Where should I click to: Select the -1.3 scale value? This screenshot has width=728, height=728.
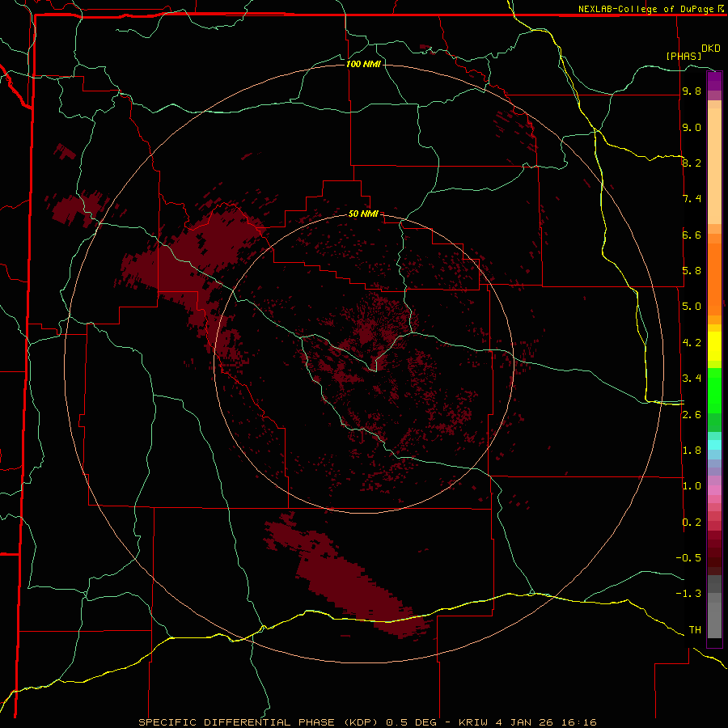[688, 594]
